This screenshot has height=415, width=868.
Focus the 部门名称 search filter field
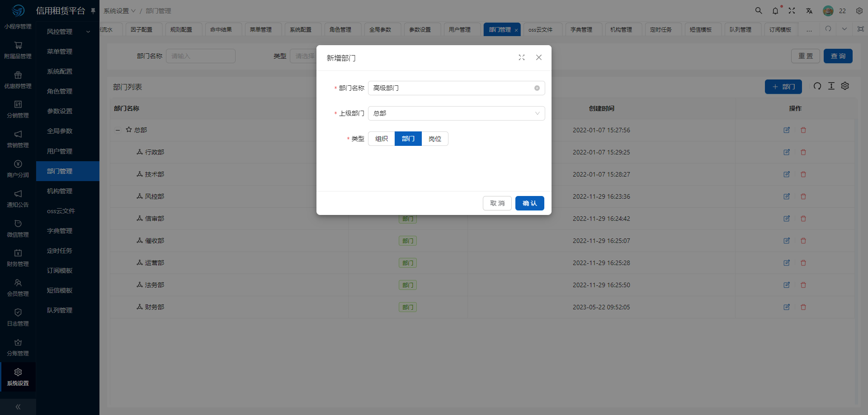[201, 56]
